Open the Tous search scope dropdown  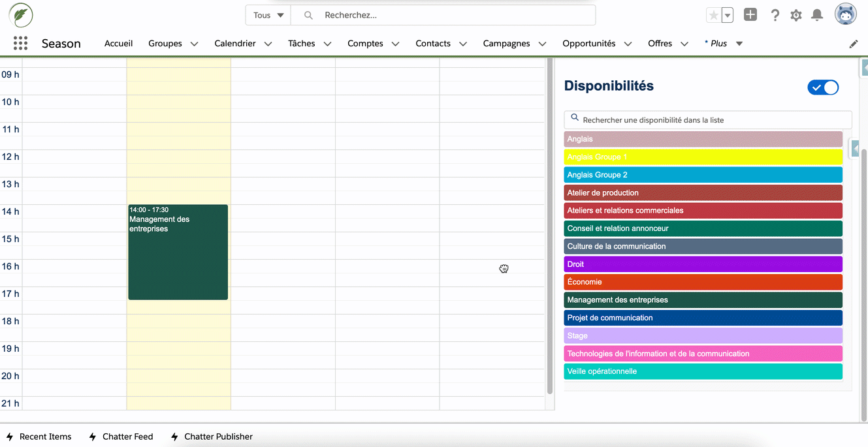[x=268, y=14]
